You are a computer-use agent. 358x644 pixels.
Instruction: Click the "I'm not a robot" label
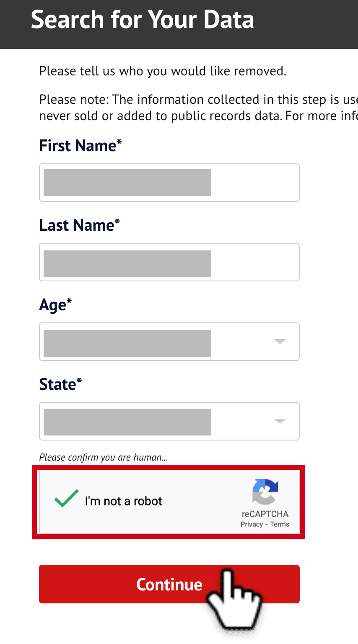pyautogui.click(x=123, y=501)
